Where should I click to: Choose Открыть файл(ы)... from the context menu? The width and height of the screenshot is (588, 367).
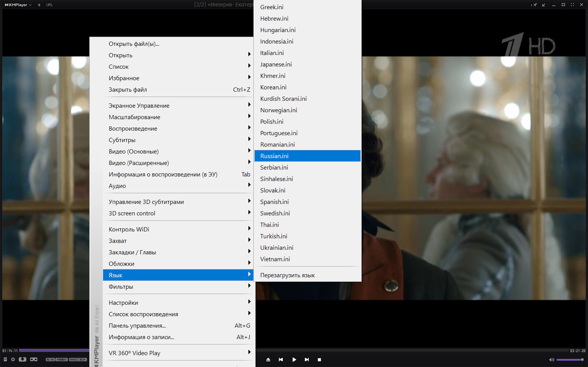click(x=134, y=44)
